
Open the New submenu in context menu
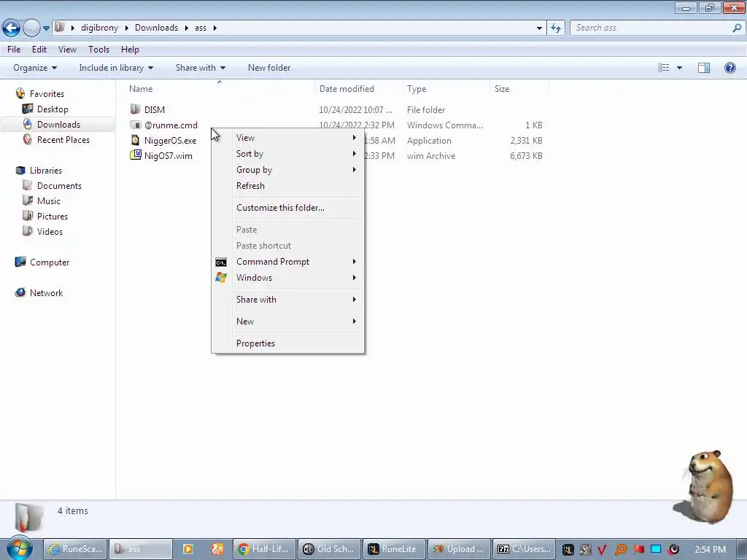(288, 321)
